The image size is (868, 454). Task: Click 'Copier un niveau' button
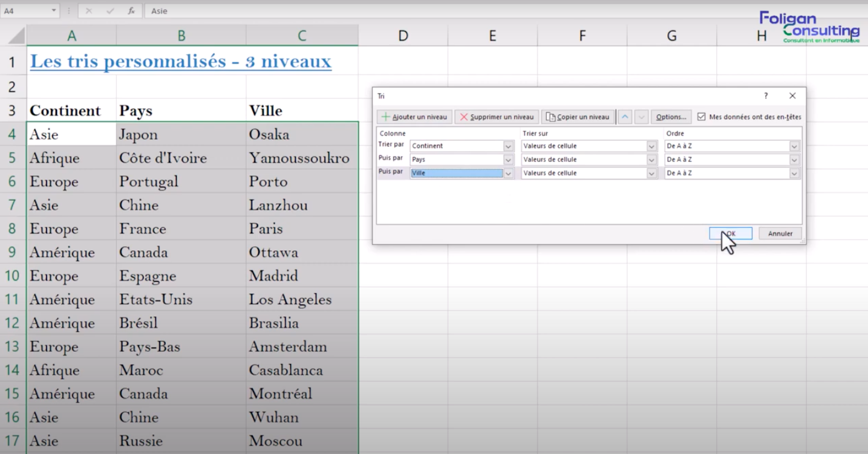(x=578, y=117)
